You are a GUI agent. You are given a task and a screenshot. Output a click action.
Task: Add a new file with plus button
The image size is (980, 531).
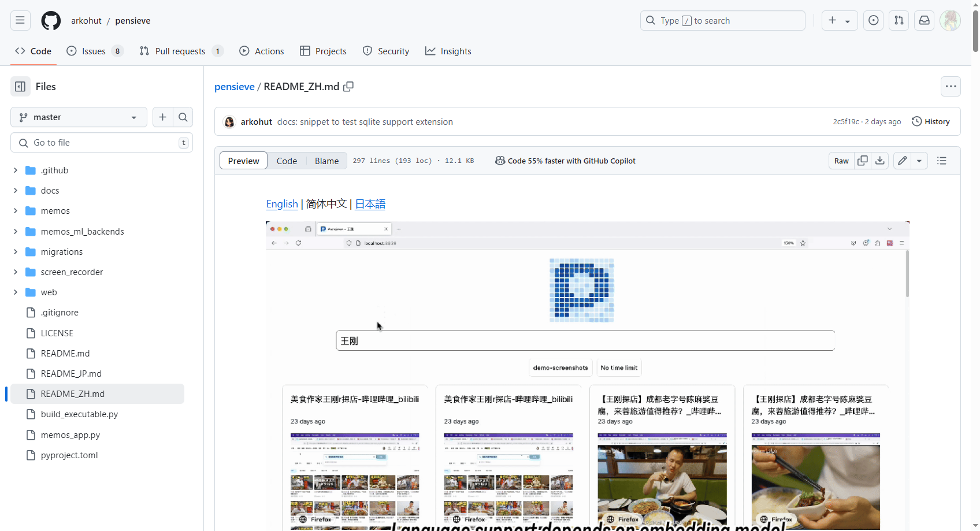[163, 117]
